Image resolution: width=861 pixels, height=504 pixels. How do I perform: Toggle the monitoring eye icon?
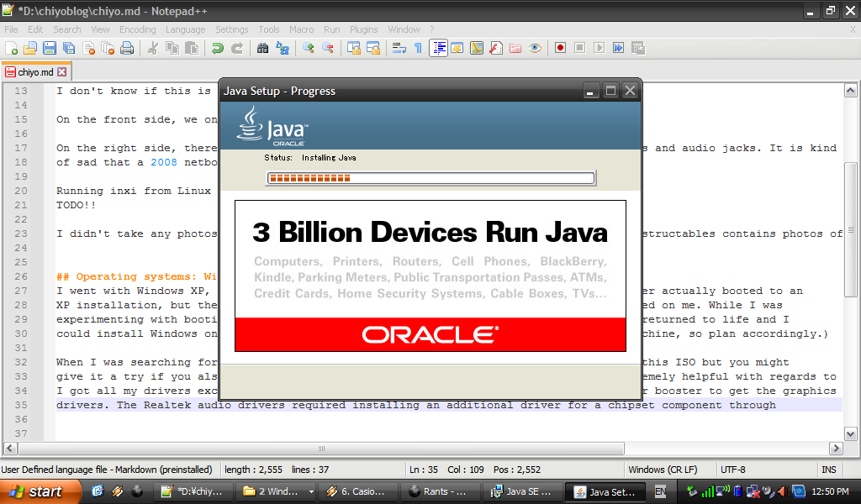(x=535, y=48)
